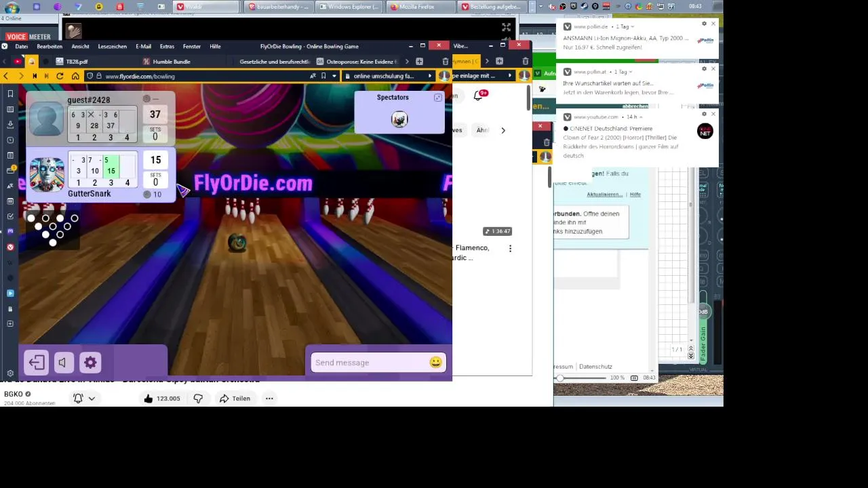Switch to Windows Explorer taskbar item
The image size is (868, 488).
349,7
